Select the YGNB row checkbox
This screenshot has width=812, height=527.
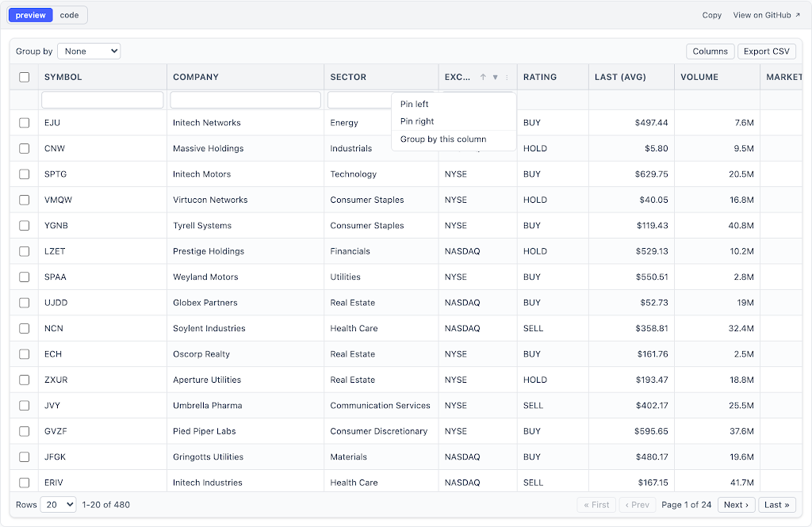pos(25,226)
